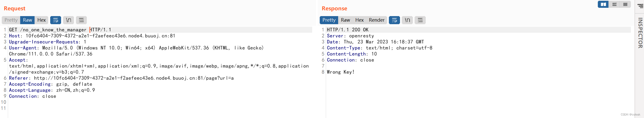Switch Request view to Hex tab
The image size is (644, 118).
41,20
